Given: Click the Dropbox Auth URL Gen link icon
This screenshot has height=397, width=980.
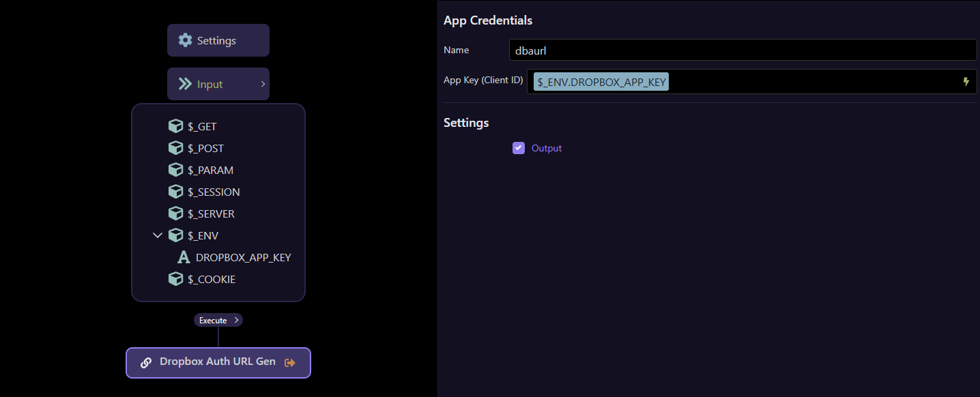Looking at the screenshot, I should point(145,363).
